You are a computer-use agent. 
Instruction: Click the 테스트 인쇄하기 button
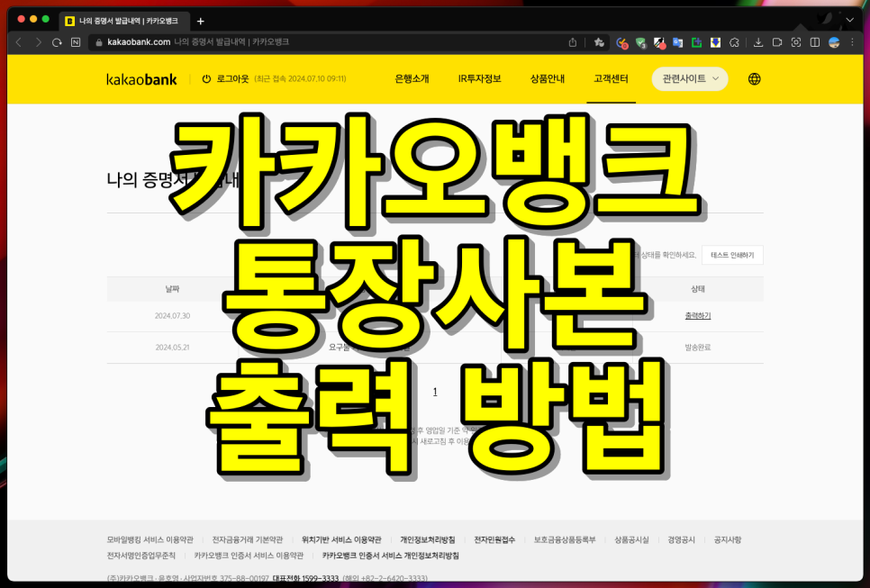click(732, 255)
